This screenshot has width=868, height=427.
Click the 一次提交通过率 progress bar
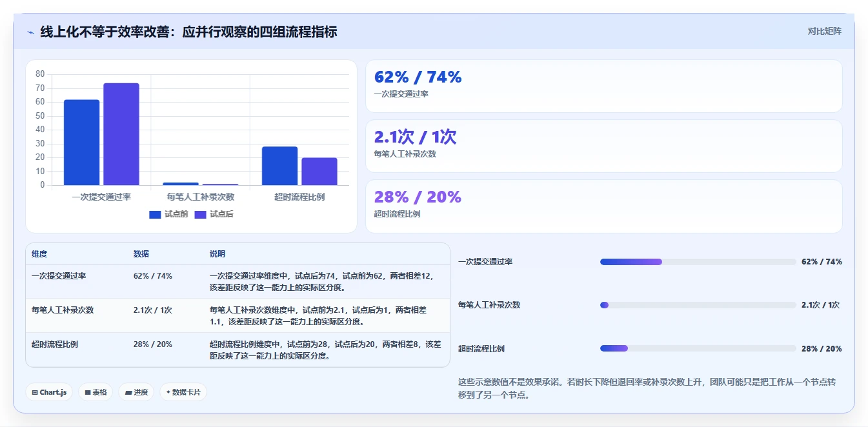698,262
